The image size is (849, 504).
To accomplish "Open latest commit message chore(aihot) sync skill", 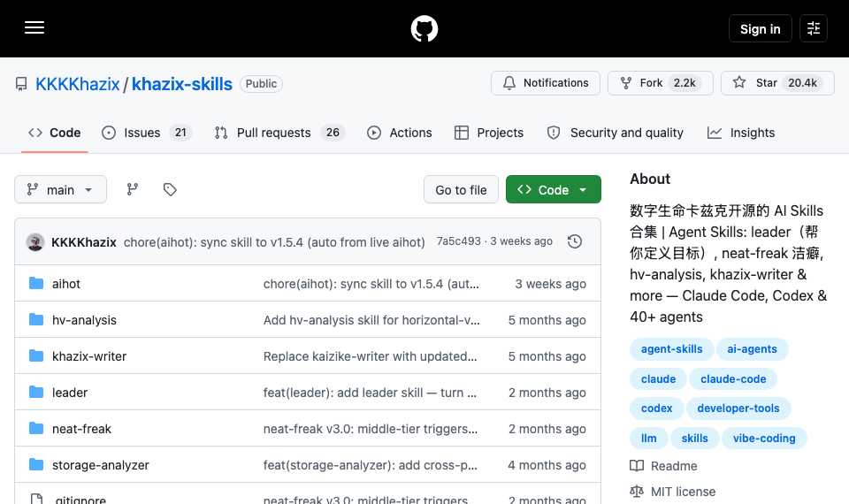I will point(274,242).
